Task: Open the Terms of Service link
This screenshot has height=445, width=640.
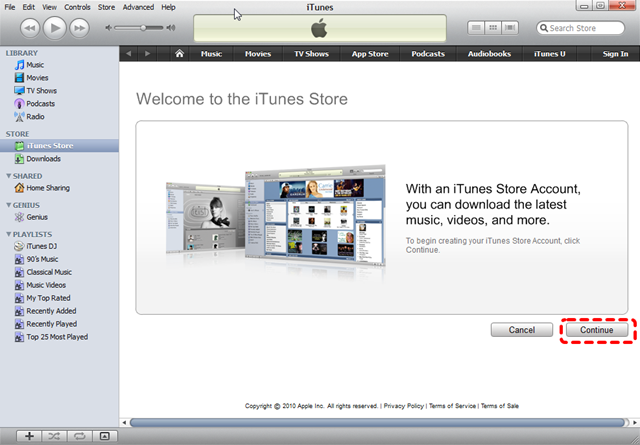Action: [x=452, y=406]
